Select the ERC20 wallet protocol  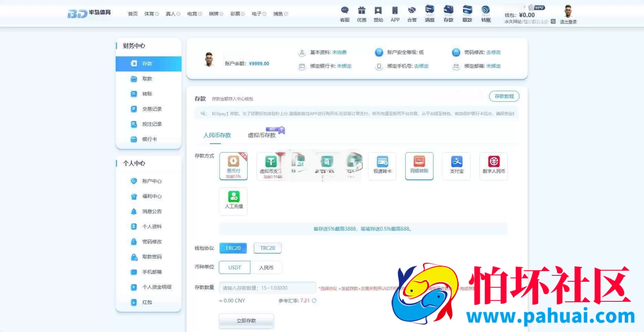point(233,248)
